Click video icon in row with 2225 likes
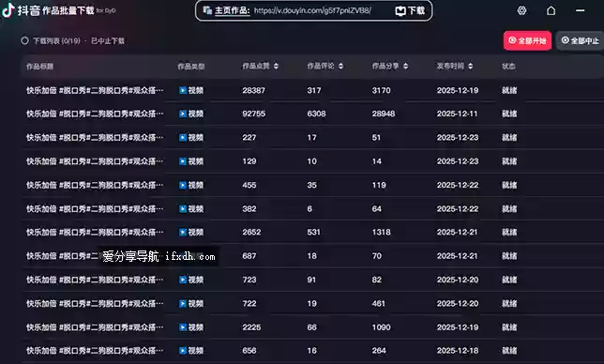Image resolution: width=604 pixels, height=364 pixels. (x=183, y=327)
